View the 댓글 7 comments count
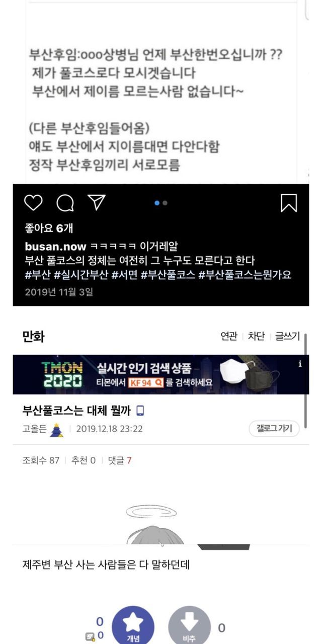This screenshot has width=322, height=644. [120, 460]
